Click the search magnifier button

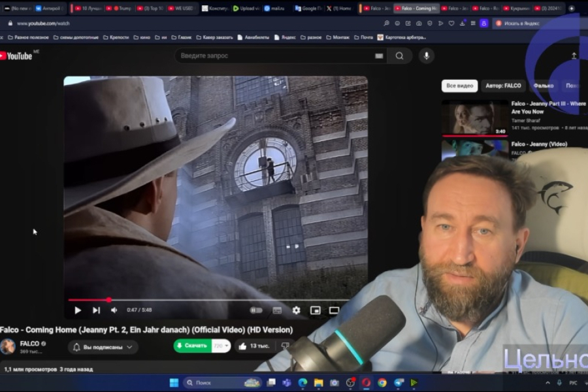(399, 56)
